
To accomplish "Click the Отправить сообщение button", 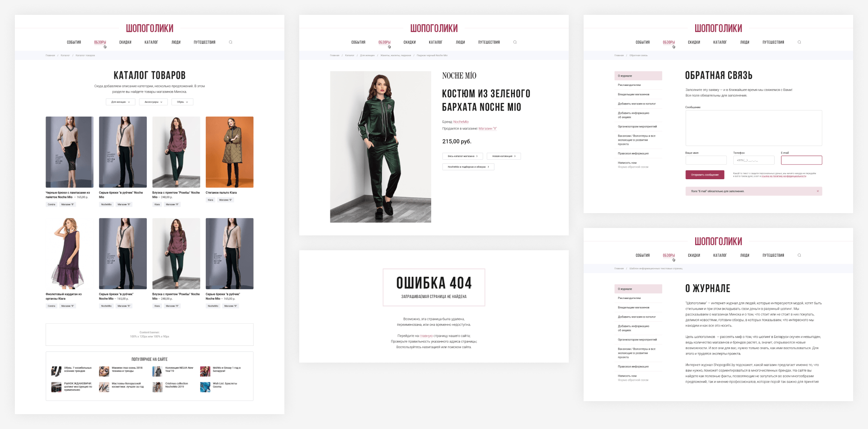I will [704, 175].
